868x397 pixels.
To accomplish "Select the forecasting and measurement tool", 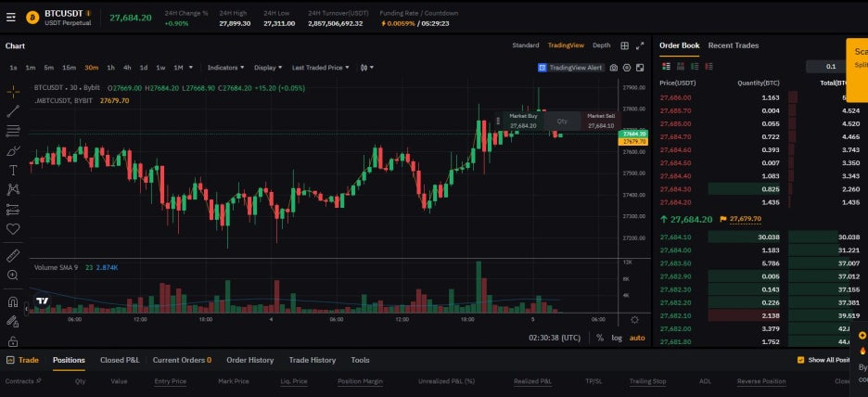I will tap(13, 210).
